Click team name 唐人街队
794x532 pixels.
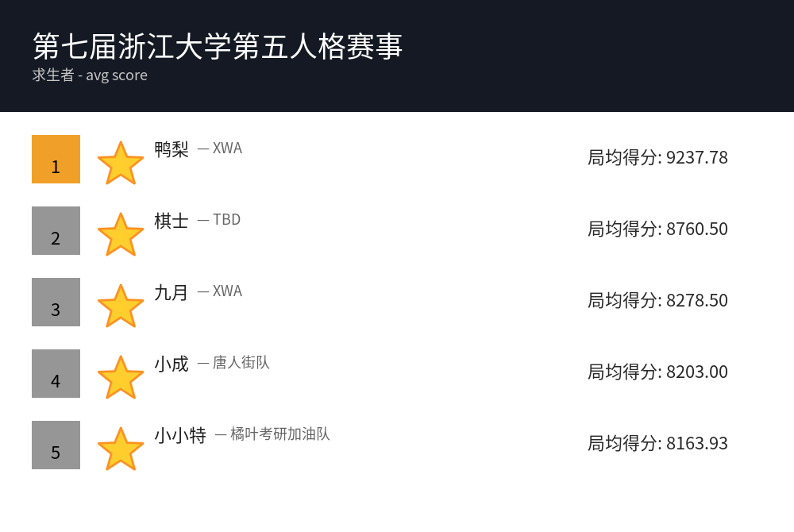(x=241, y=363)
